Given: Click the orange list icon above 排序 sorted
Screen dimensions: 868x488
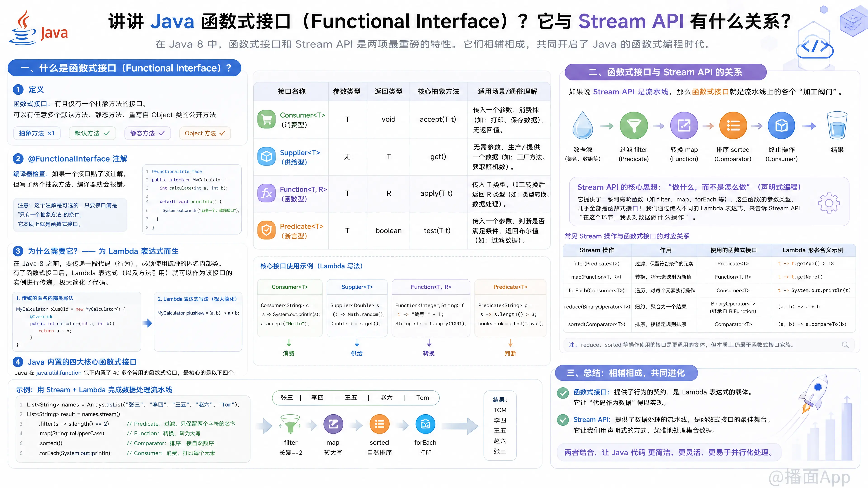Looking at the screenshot, I should click(x=733, y=125).
